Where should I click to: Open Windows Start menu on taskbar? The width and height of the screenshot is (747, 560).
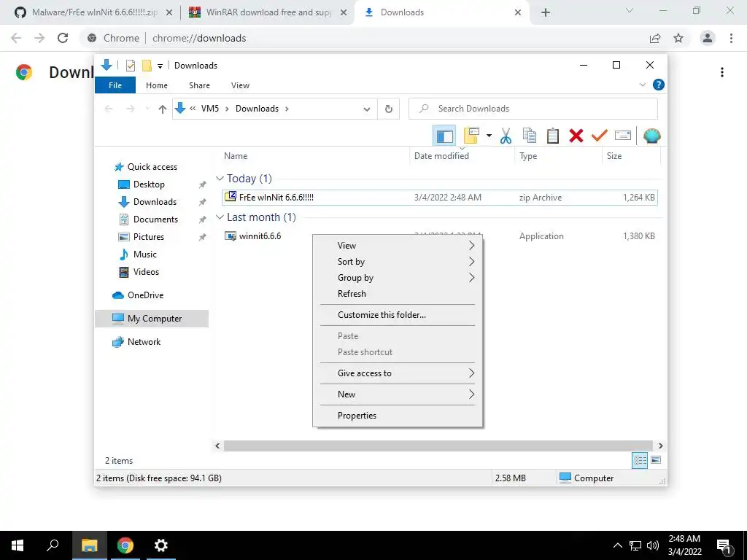pos(18,545)
